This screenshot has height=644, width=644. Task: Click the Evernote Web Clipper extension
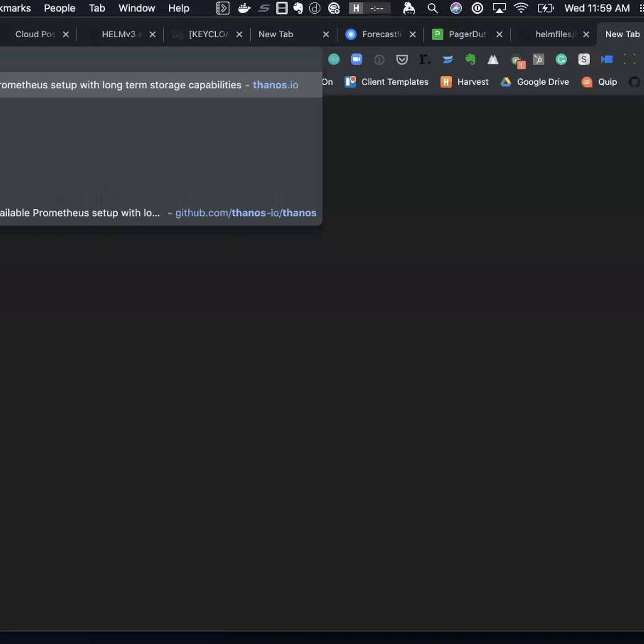click(470, 59)
